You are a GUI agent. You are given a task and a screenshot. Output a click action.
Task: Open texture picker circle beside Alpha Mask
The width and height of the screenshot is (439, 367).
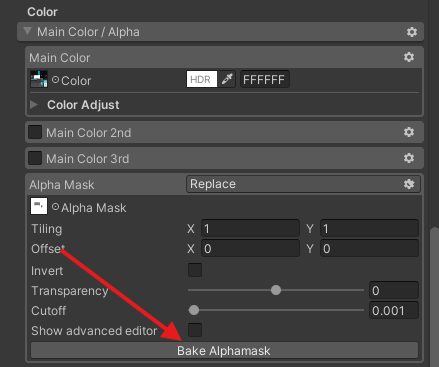tap(55, 207)
